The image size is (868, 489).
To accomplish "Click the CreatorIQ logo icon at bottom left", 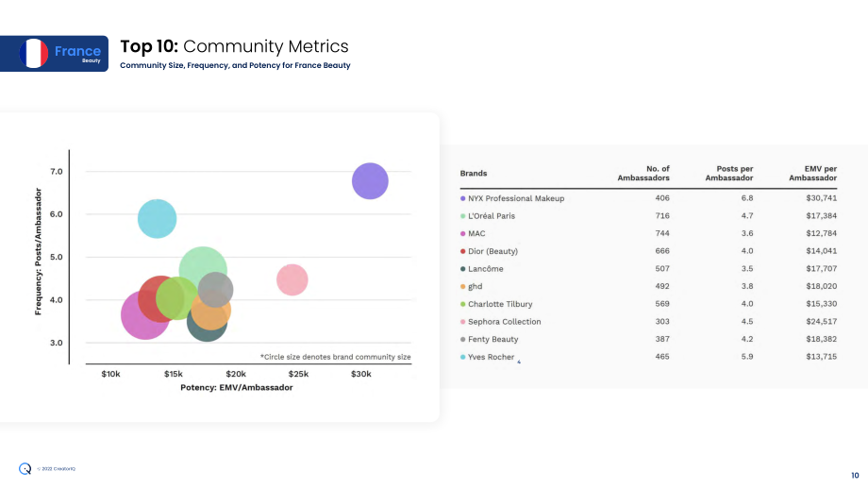I will point(25,469).
